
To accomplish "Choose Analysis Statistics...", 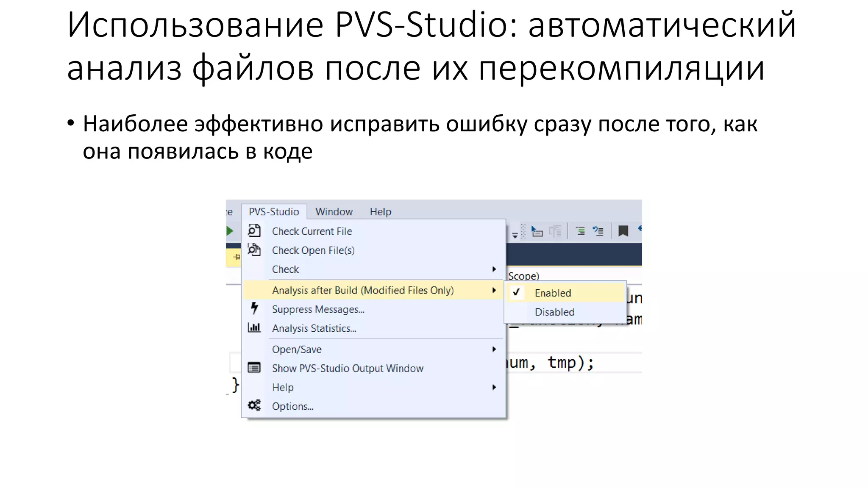I will pyautogui.click(x=374, y=328).
